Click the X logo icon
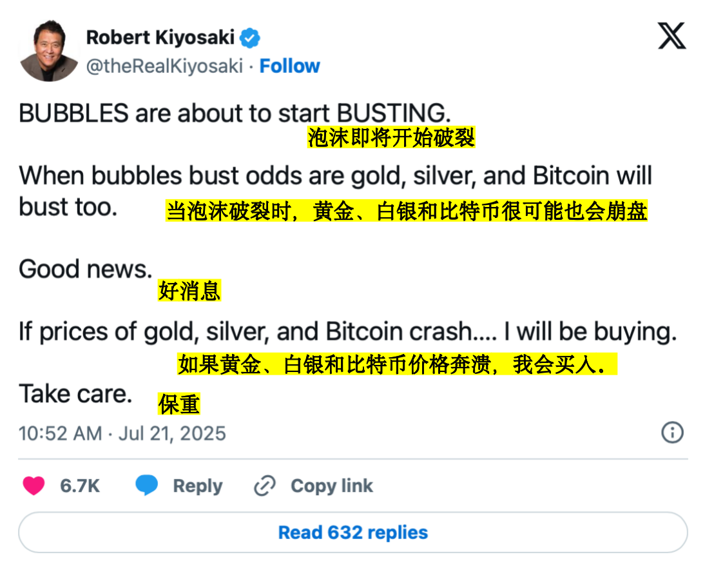The image size is (714, 588). point(671,35)
